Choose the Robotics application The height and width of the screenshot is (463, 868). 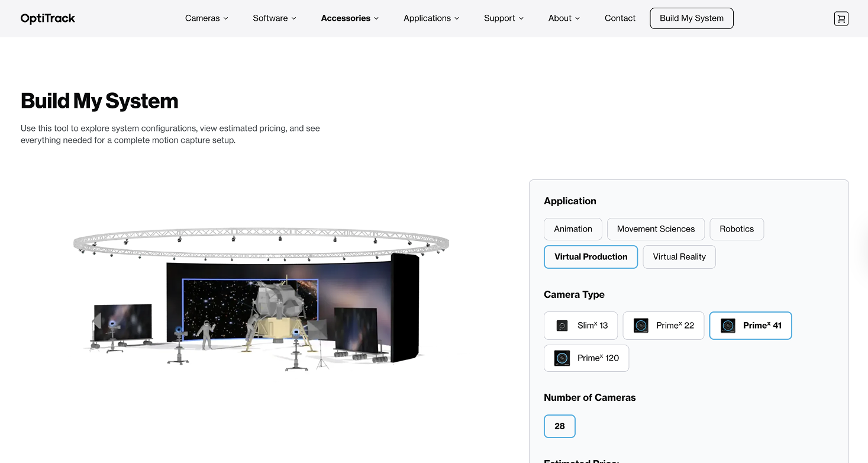click(x=737, y=229)
